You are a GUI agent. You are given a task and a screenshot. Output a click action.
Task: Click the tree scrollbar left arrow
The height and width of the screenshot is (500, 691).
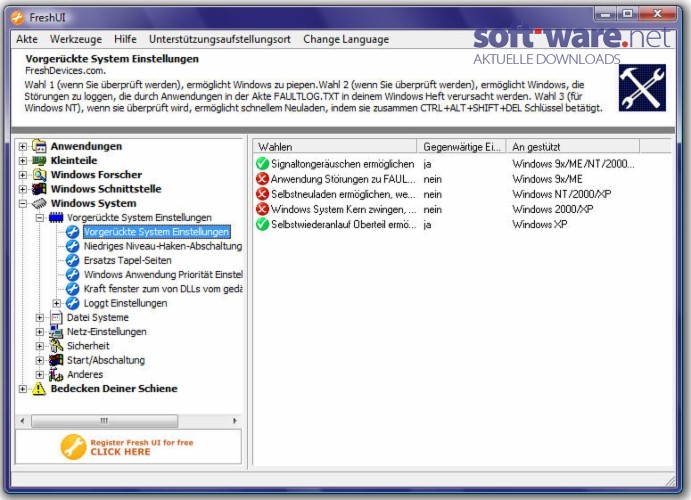[23, 421]
